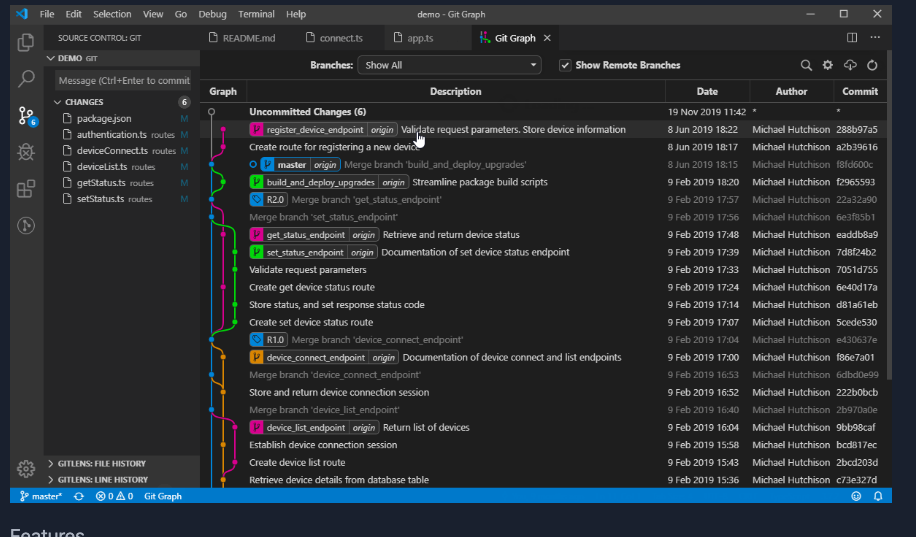Viewport: 916px width, 537px height.
Task: Expand the GITLENS: FILE HISTORY panel
Action: (101, 463)
